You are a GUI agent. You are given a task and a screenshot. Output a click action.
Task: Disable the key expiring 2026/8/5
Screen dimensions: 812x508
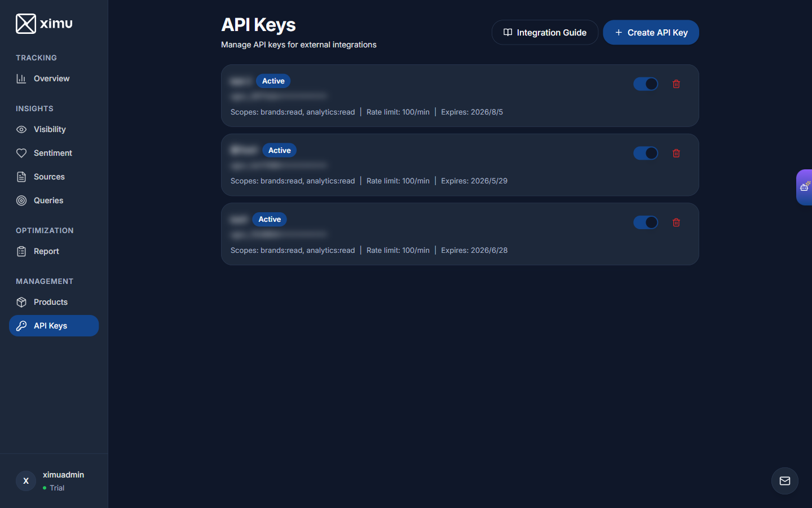point(646,84)
